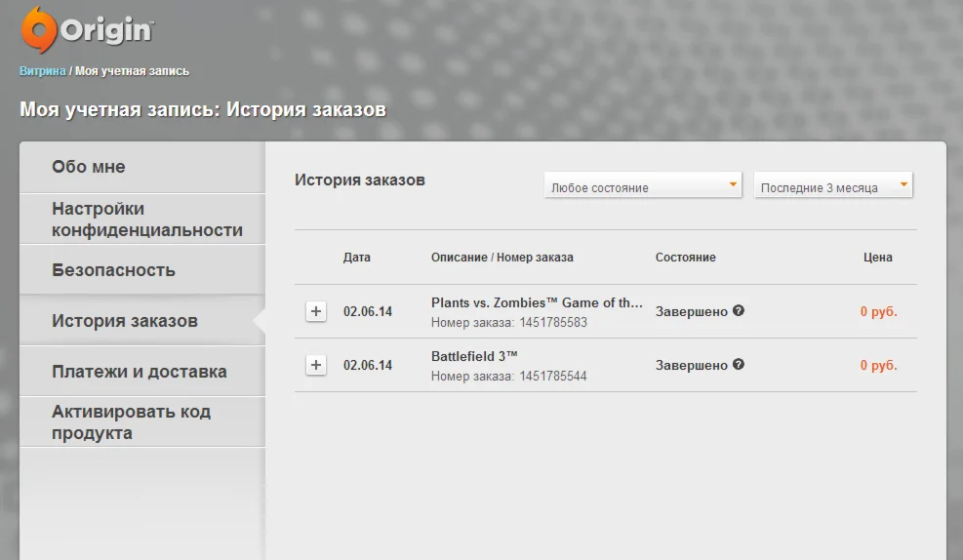Click 'Завершено' status in Plants vs. Zombies row
963x560 pixels.
coord(692,311)
